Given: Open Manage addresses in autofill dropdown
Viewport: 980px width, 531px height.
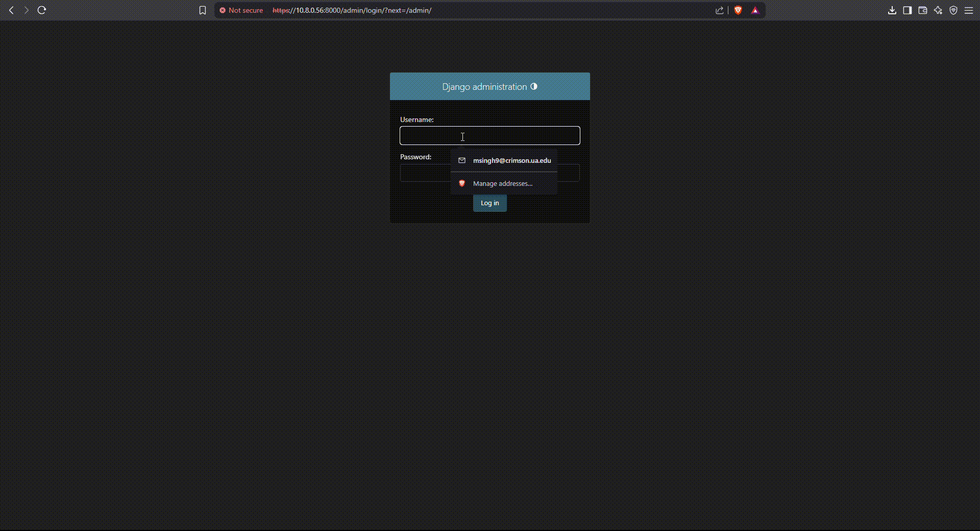Looking at the screenshot, I should [503, 183].
